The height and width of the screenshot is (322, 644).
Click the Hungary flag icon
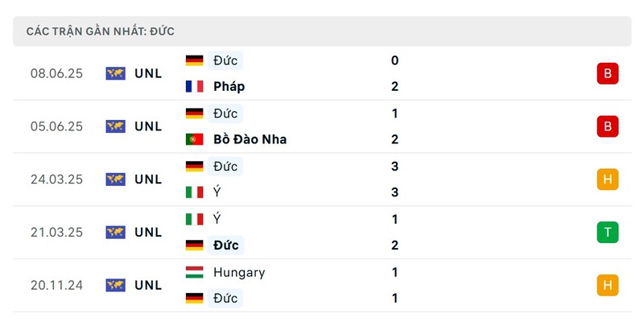coord(194,272)
